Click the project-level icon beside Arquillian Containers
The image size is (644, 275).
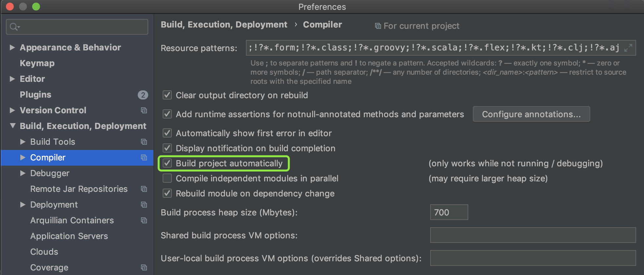tap(144, 220)
